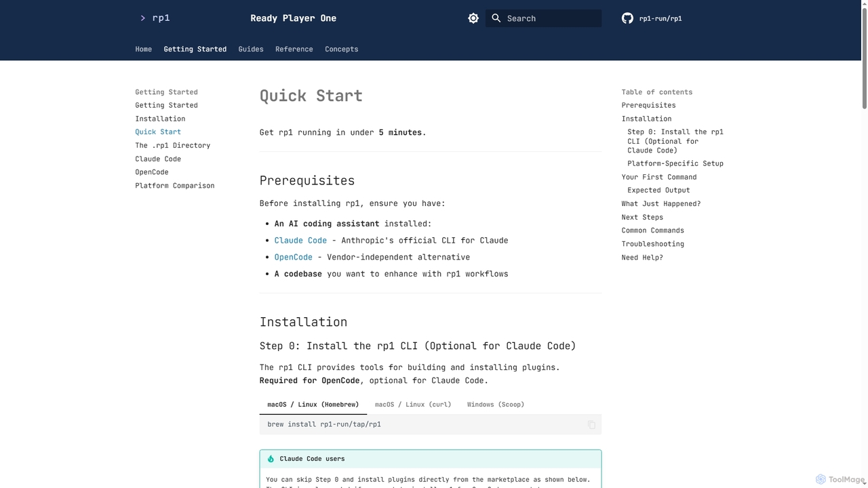Open the rp1-run/rp1 repository link
This screenshot has width=868, height=488.
point(652,18)
